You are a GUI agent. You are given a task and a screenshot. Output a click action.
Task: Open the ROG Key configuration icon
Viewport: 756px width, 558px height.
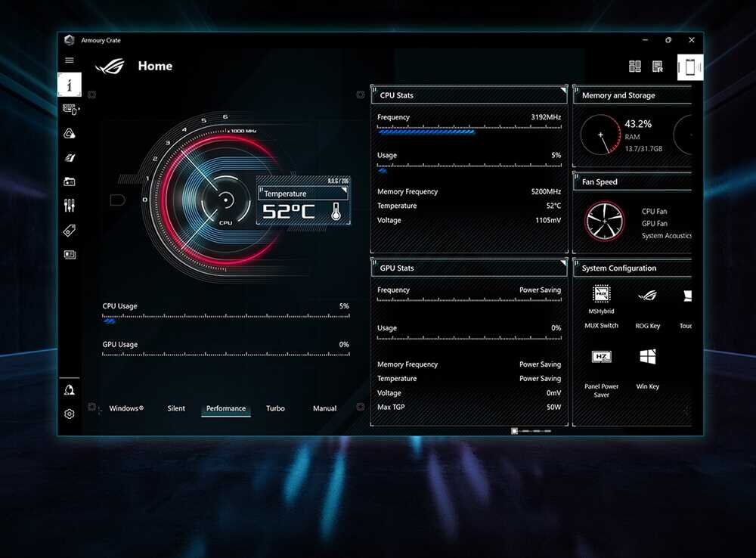tap(648, 295)
